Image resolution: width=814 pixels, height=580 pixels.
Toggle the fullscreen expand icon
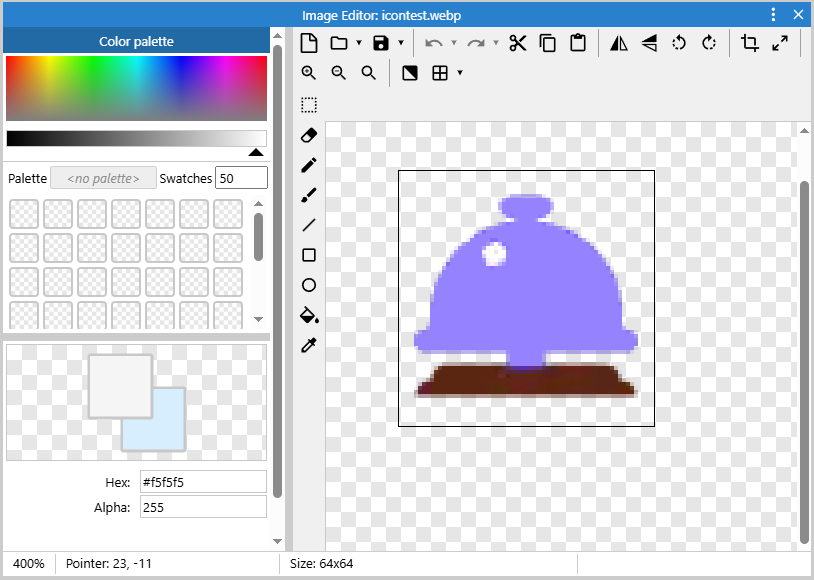(780, 43)
